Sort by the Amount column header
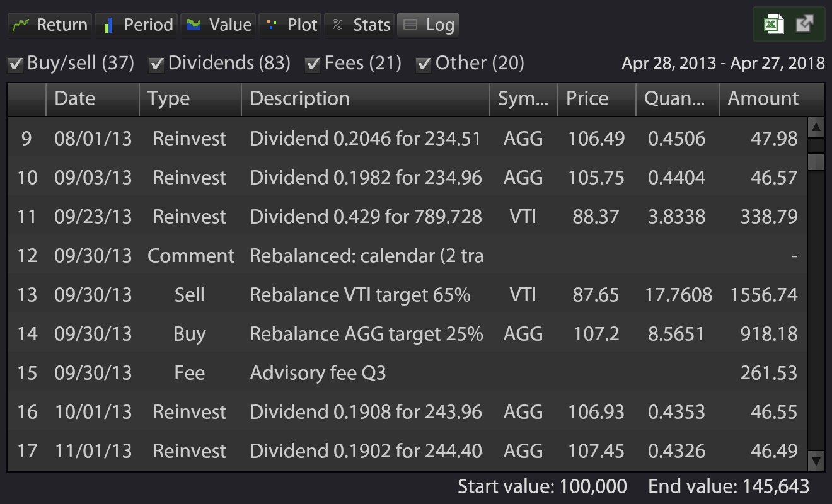Viewport: 832px width, 504px height. (771, 99)
